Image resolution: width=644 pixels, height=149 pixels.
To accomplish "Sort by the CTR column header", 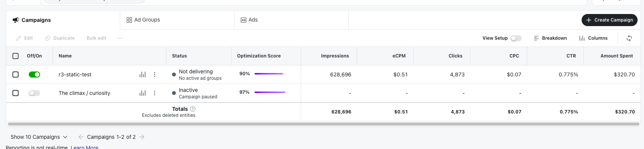I will [571, 56].
